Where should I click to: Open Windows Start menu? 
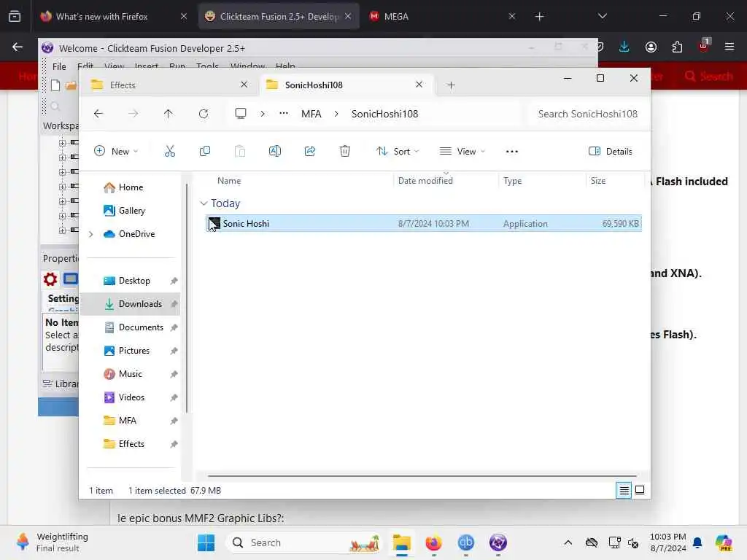(x=206, y=542)
